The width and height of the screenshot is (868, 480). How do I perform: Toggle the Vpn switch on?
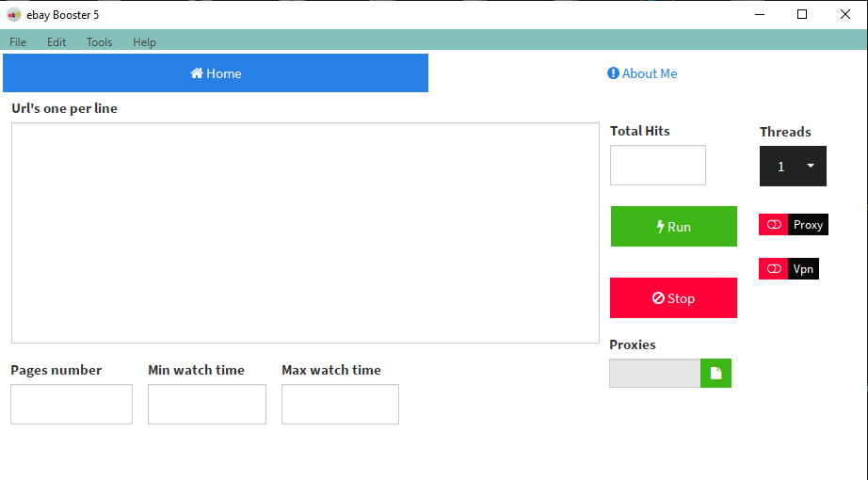(x=773, y=268)
